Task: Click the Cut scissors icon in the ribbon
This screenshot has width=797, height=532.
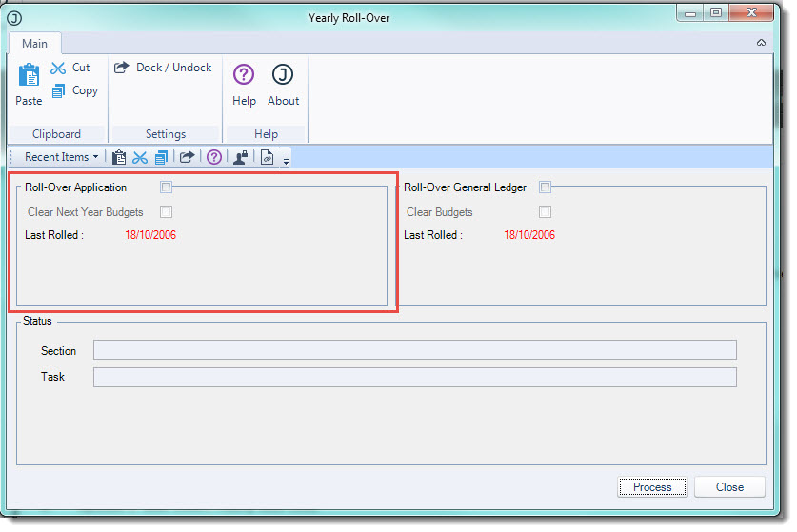Action: pyautogui.click(x=58, y=69)
